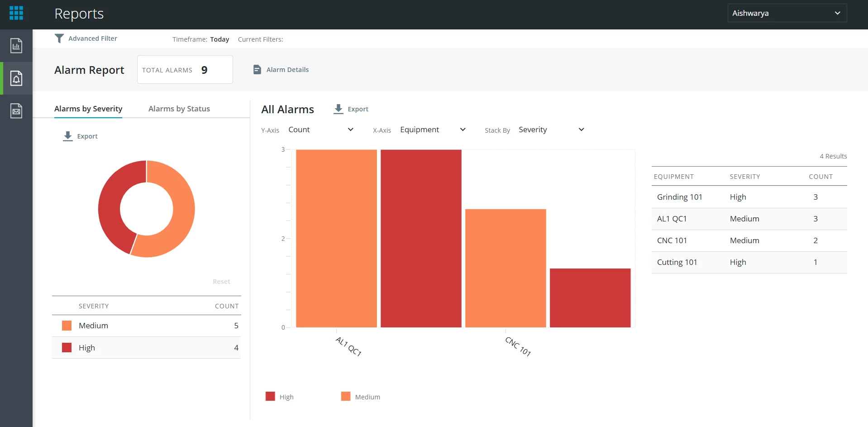The height and width of the screenshot is (427, 868).
Task: Toggle the High legend item under the bar chart
Action: [x=280, y=397]
